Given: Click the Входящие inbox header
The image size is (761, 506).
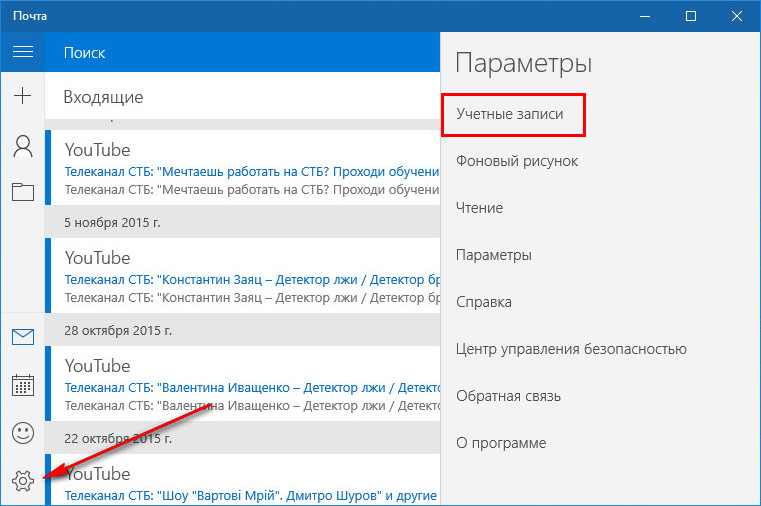Looking at the screenshot, I should 103,97.
